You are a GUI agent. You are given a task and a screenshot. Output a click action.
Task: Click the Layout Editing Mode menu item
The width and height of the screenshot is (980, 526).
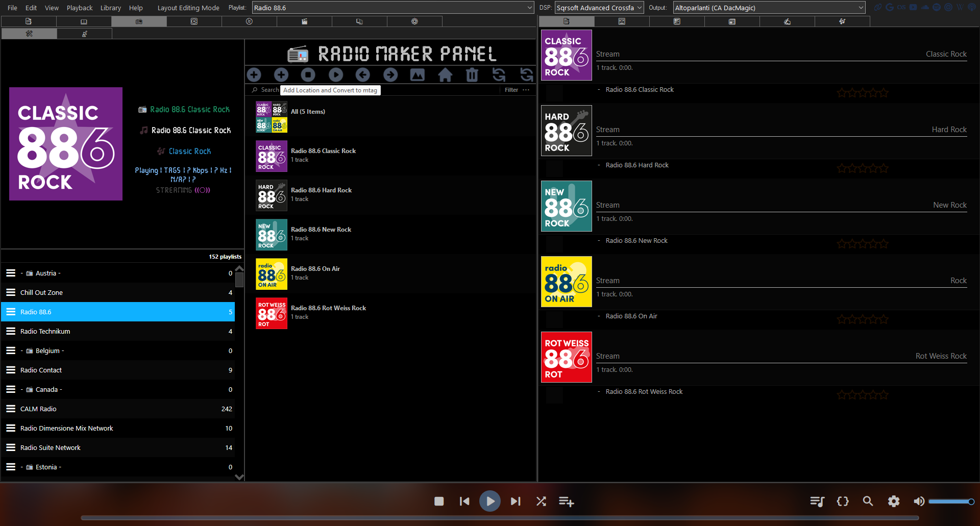tap(188, 8)
